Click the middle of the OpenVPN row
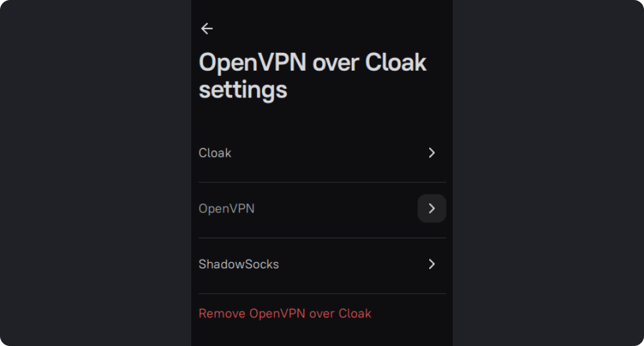Image resolution: width=644 pixels, height=346 pixels. (322, 208)
